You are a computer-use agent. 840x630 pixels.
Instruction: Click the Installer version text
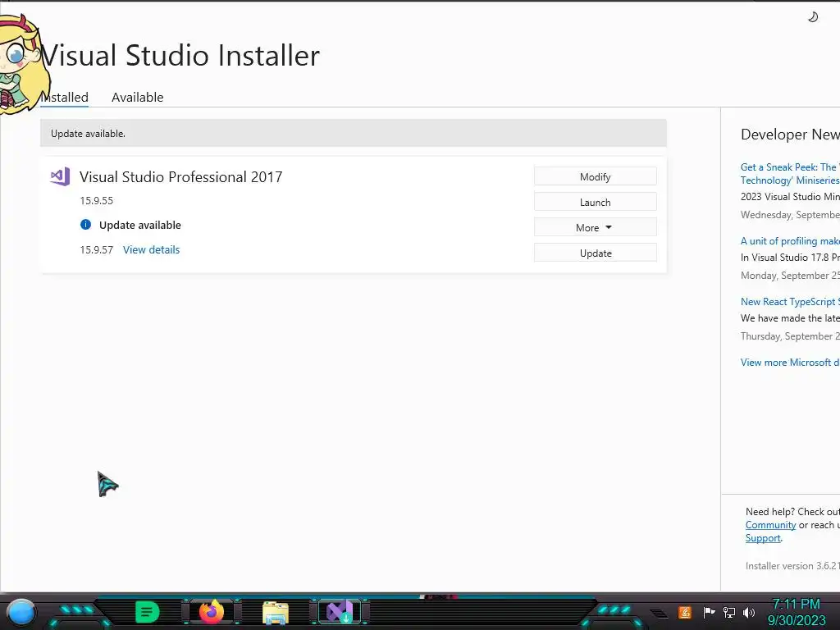[792, 566]
